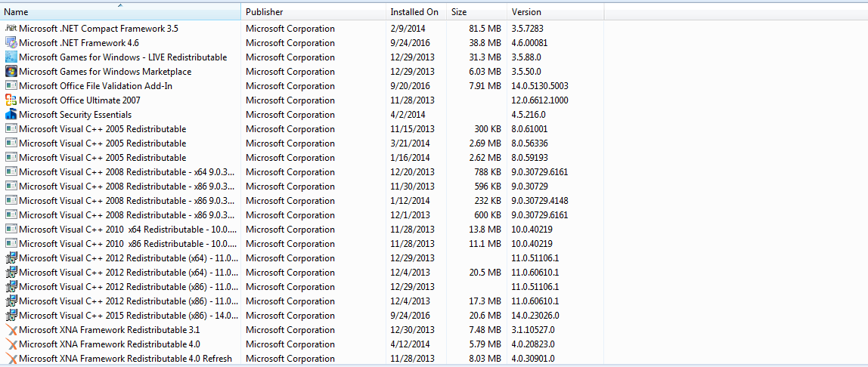
Task: Click the Office File Validation Add-In icon
Action: (11, 85)
